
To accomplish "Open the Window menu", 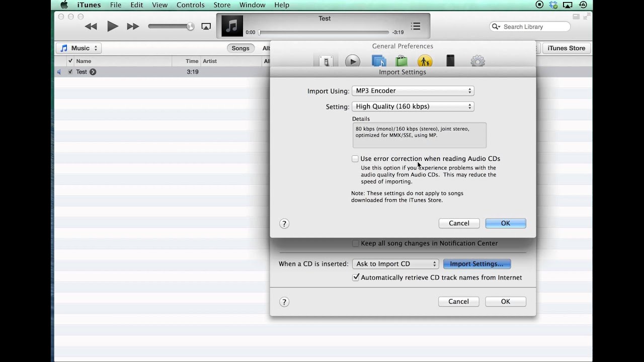I will click(252, 5).
